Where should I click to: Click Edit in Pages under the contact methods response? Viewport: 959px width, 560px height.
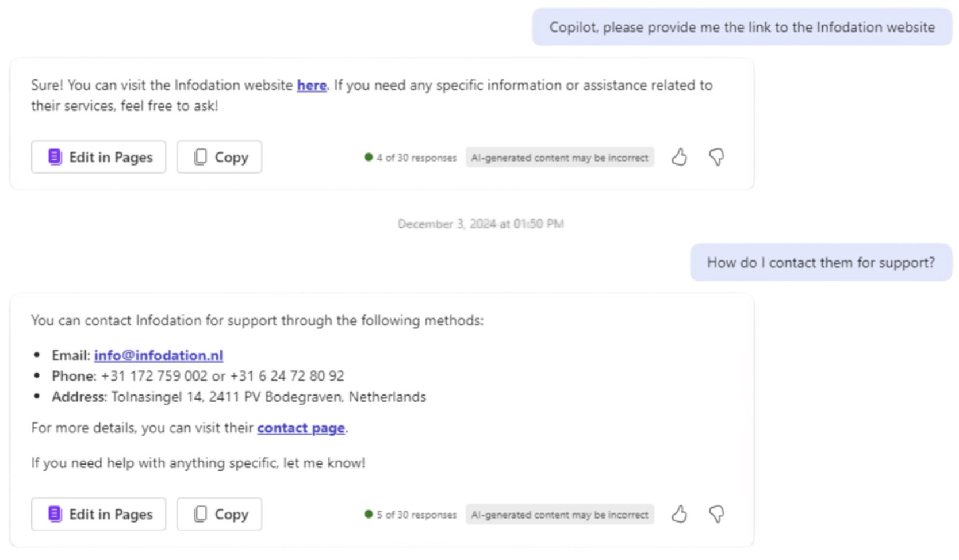tap(98, 514)
